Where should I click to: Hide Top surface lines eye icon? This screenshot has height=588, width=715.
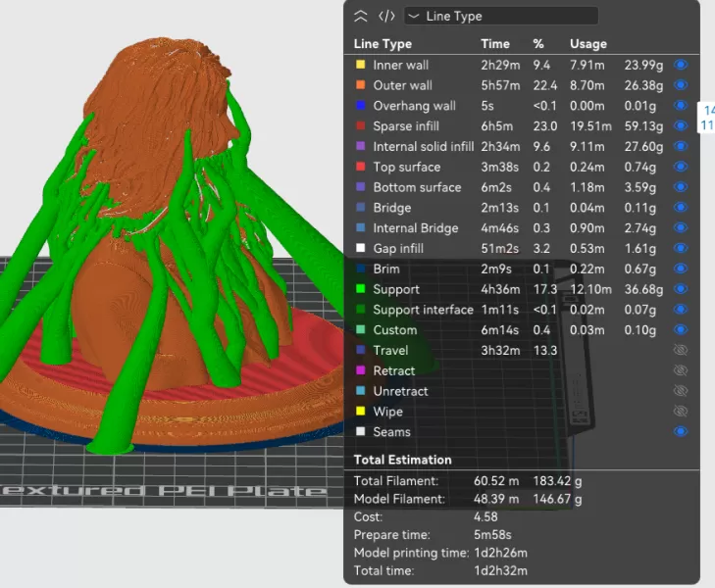coord(681,167)
